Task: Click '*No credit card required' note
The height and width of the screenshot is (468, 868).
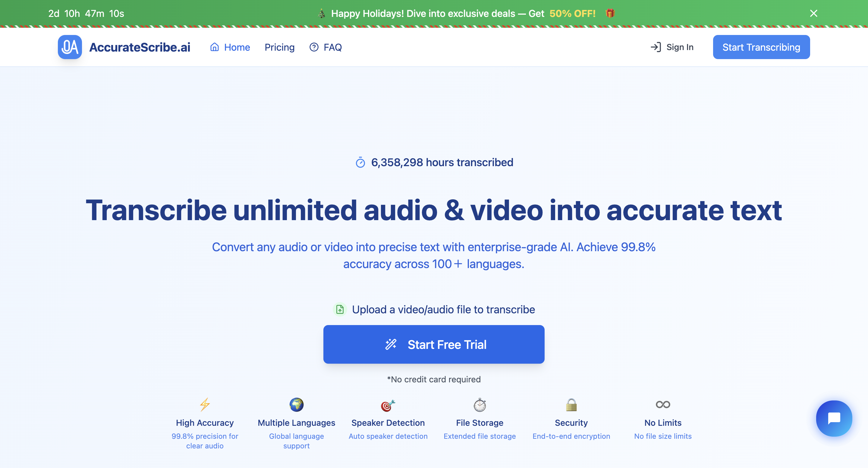Action: (x=434, y=379)
